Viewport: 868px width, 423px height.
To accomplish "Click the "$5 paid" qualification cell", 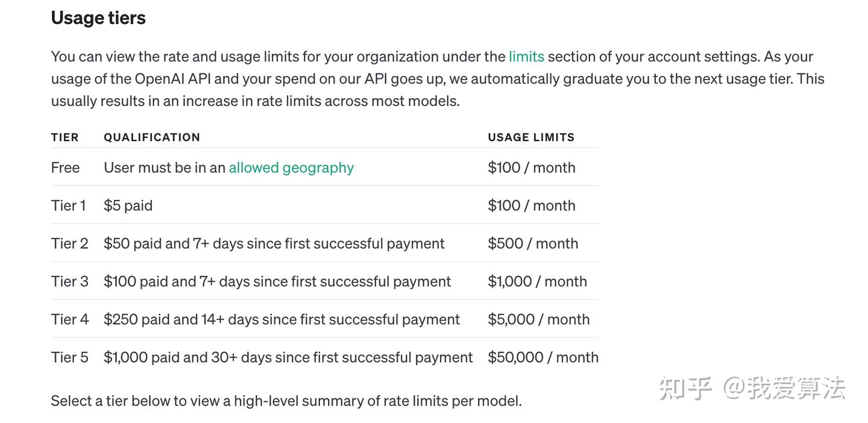I will tap(128, 205).
